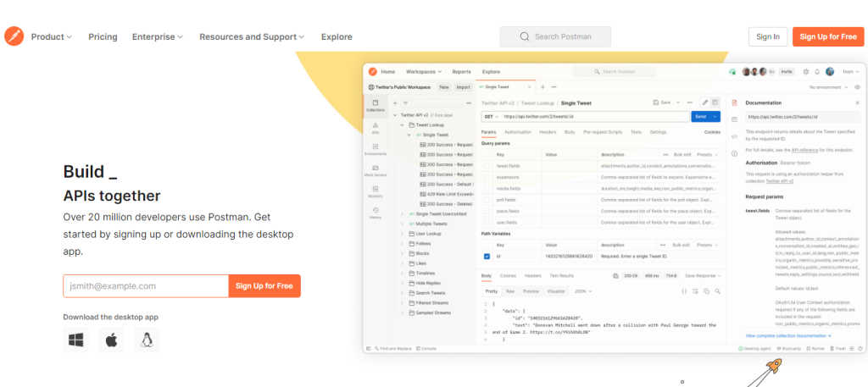The width and height of the screenshot is (868, 387).
Task: Open a new request tab with plus icon
Action: pos(543,86)
